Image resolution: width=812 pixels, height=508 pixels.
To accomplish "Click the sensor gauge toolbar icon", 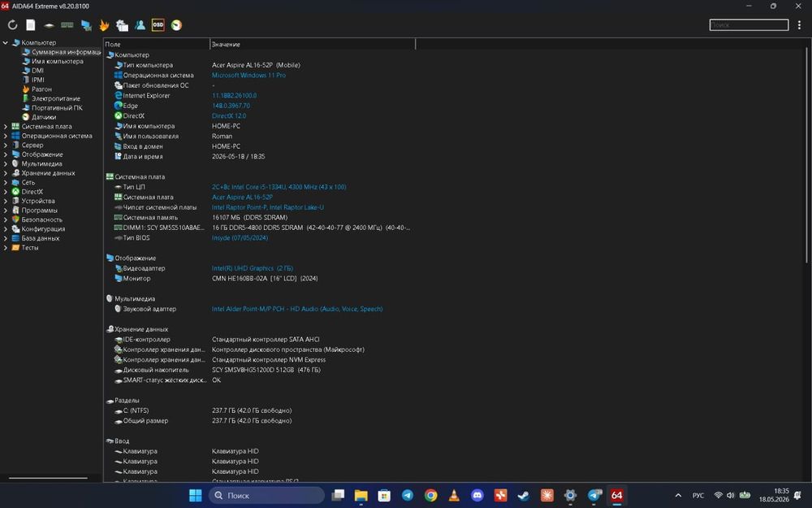I will pyautogui.click(x=176, y=25).
